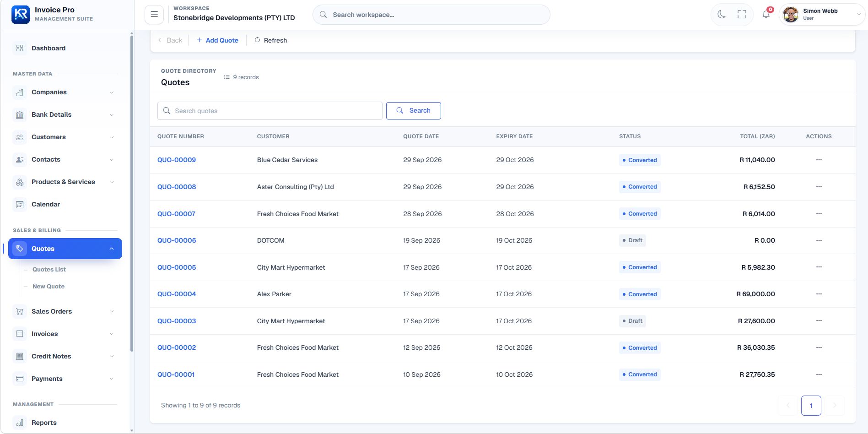Open actions menu for QUO-00002
The width and height of the screenshot is (868, 434).
[819, 347]
